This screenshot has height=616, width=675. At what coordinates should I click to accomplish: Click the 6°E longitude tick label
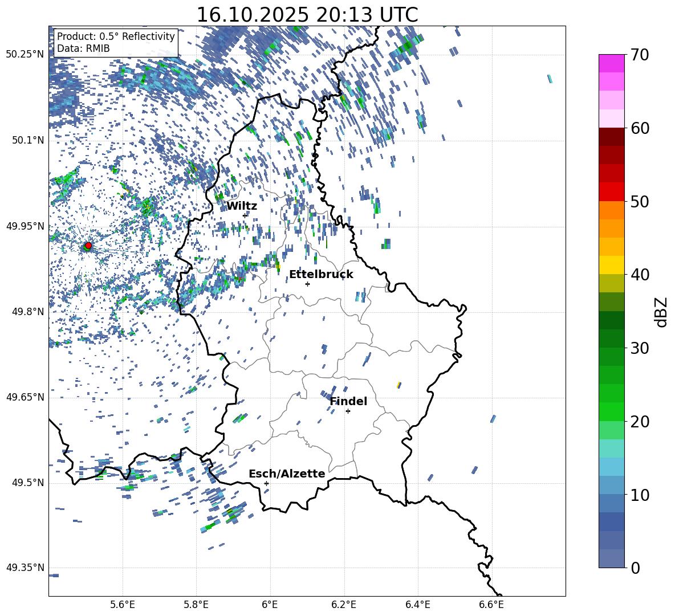point(270,605)
